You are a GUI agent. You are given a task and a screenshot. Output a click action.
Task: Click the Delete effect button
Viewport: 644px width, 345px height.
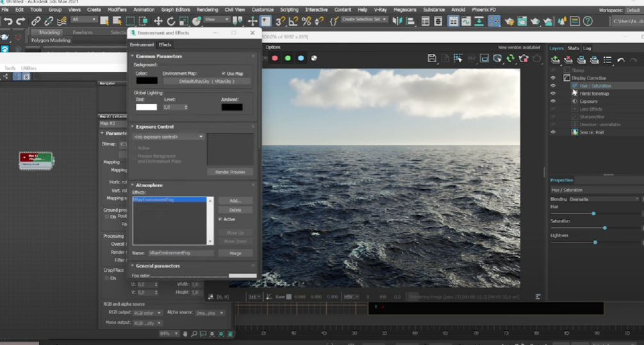235,210
